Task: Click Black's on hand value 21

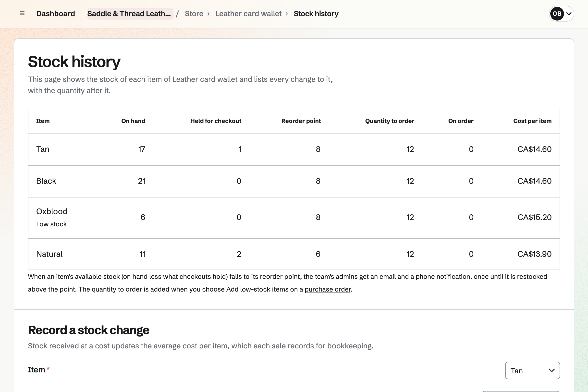Action: pyautogui.click(x=142, y=181)
